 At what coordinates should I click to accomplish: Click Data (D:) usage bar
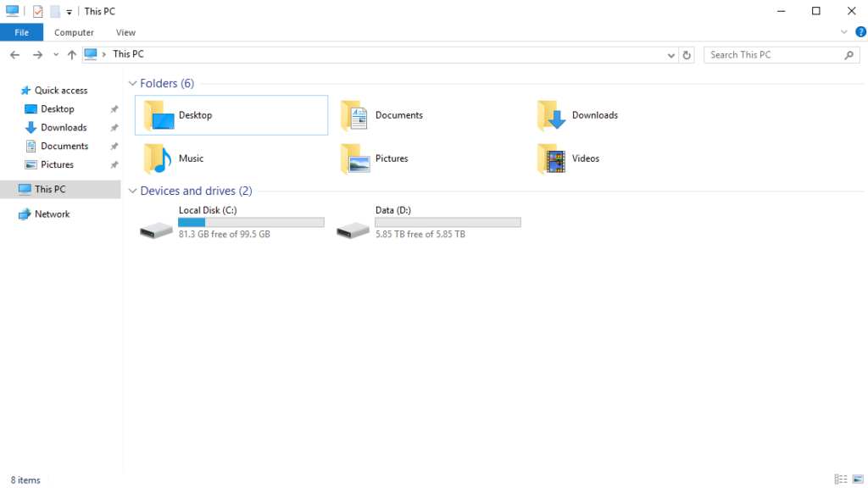pos(448,222)
